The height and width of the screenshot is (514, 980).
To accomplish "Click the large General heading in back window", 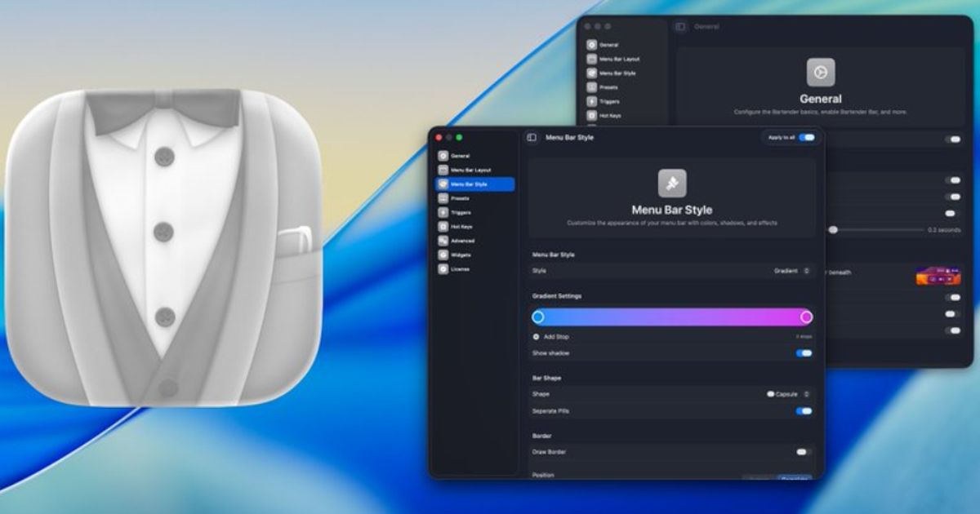I will [x=821, y=99].
